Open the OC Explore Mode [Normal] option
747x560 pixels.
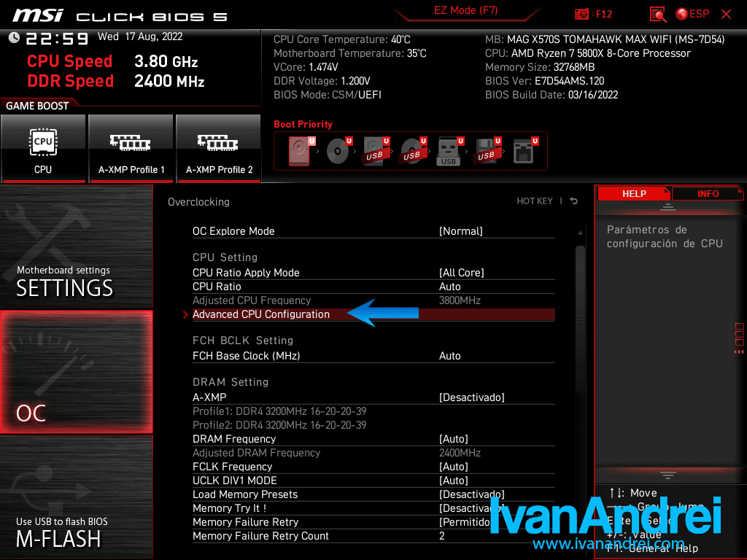point(460,231)
